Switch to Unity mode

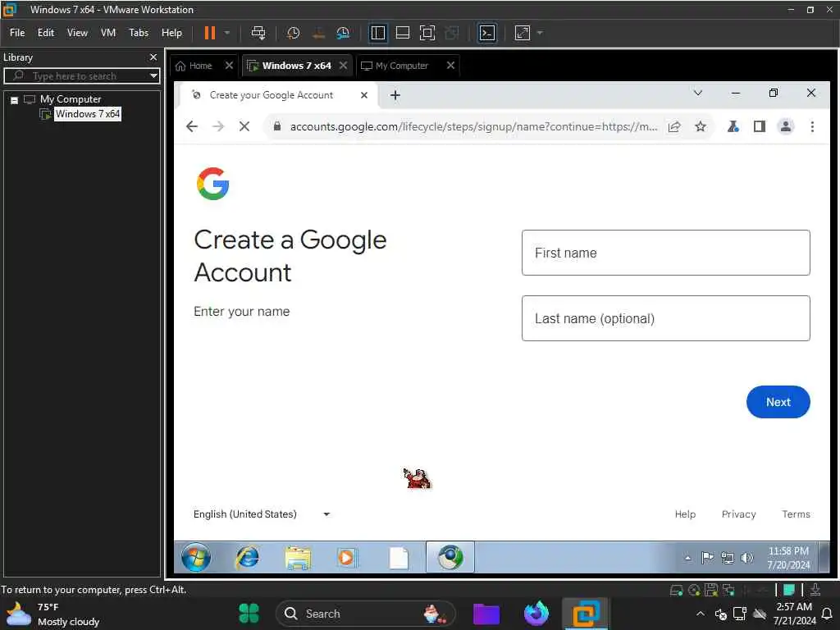tap(452, 33)
